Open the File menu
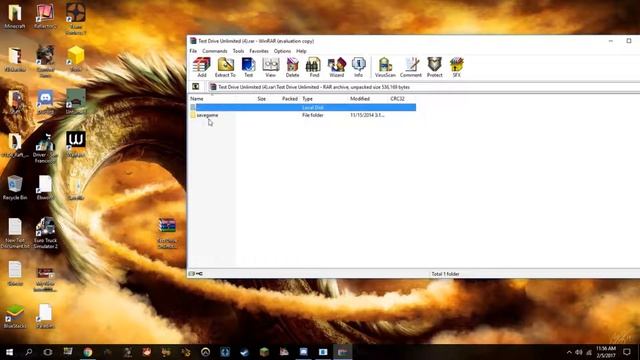This screenshot has height=360, width=640. (x=193, y=51)
